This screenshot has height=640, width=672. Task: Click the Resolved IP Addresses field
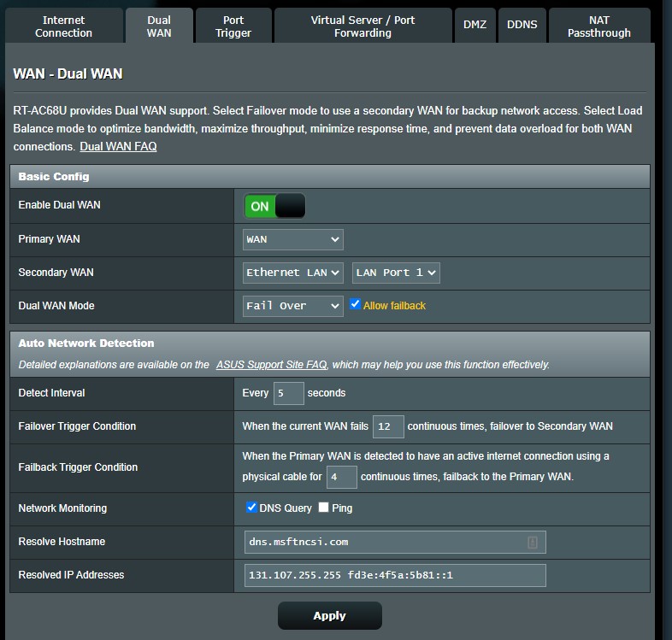click(x=395, y=575)
